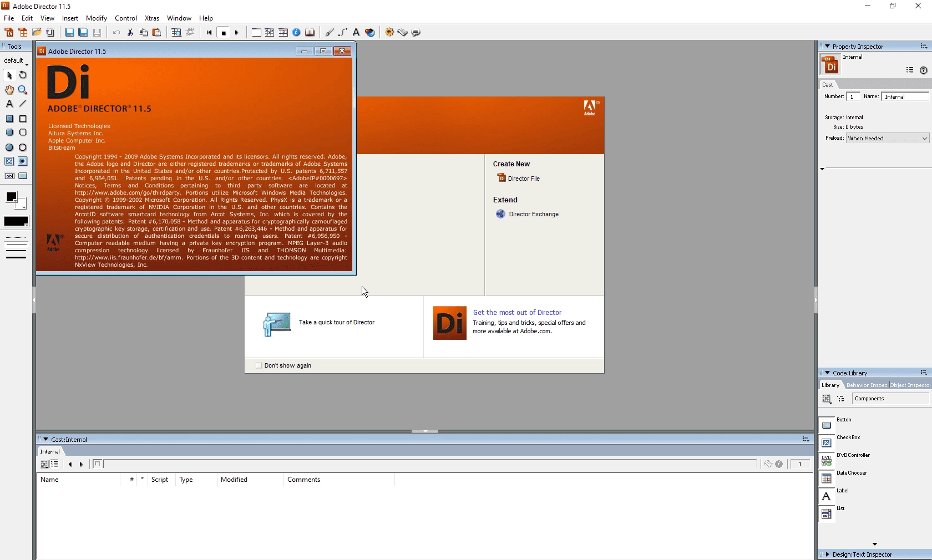Select the Rotate and Skew tool
This screenshot has width=932, height=560.
coord(23,75)
